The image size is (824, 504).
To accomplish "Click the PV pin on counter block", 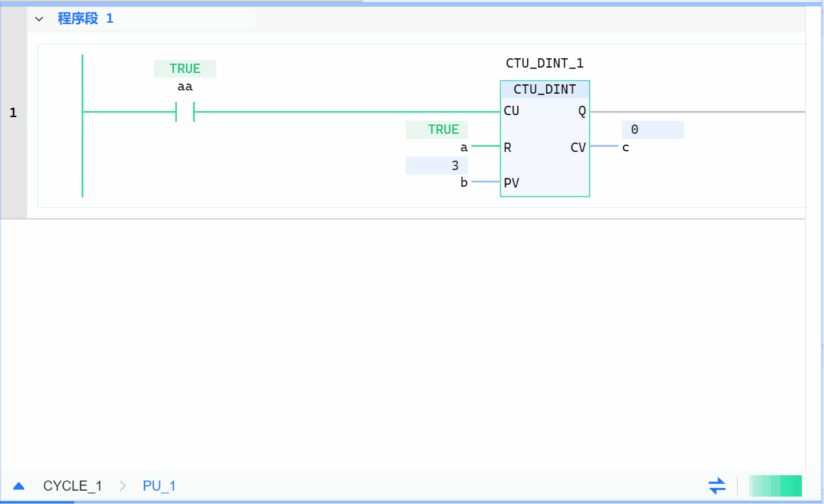I will (511, 183).
